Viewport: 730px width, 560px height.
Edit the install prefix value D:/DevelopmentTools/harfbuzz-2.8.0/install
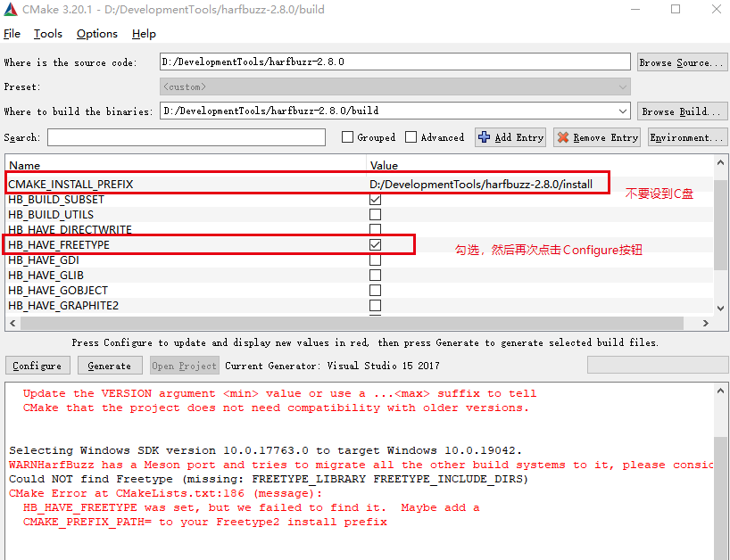[x=480, y=185]
